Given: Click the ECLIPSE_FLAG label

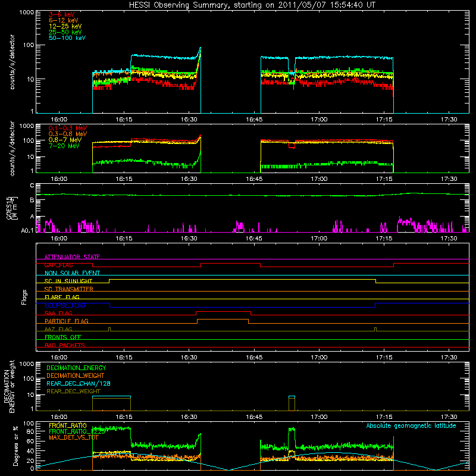Looking at the screenshot, I should tap(65, 305).
